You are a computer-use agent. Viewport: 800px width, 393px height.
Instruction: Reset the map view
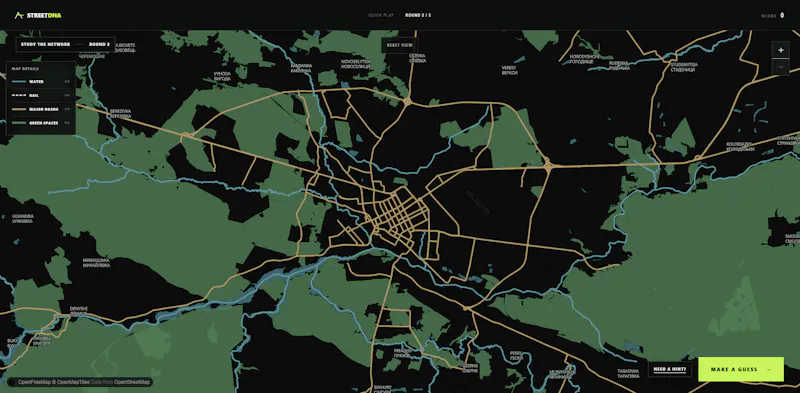[399, 45]
